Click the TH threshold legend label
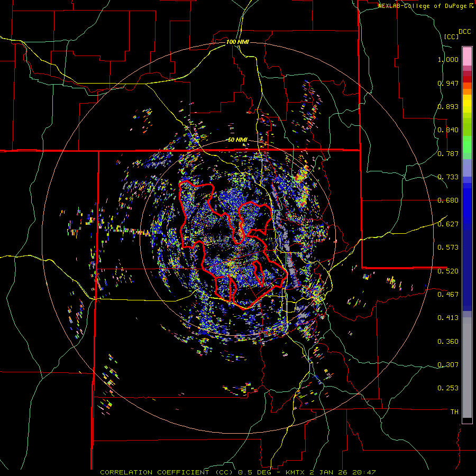The image size is (476, 476). point(454,411)
